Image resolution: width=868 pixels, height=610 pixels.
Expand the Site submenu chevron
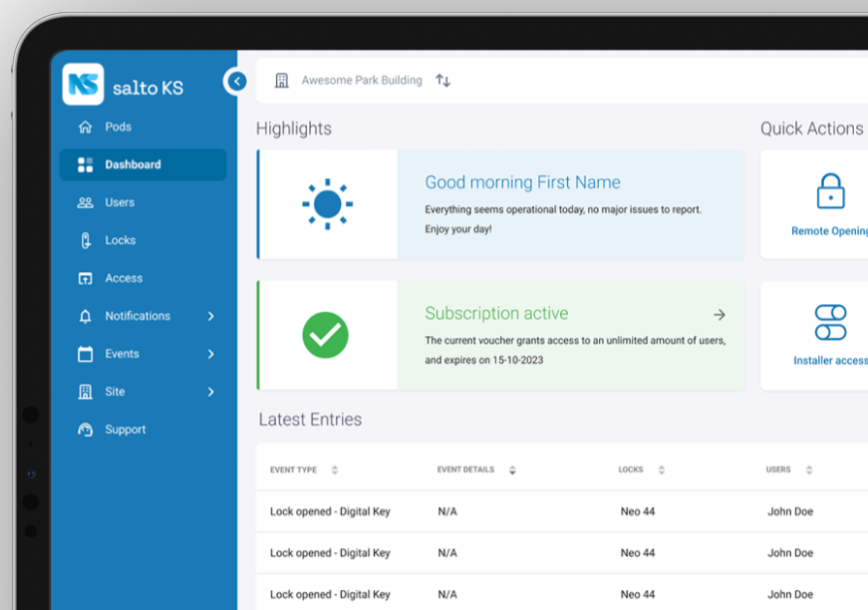210,392
